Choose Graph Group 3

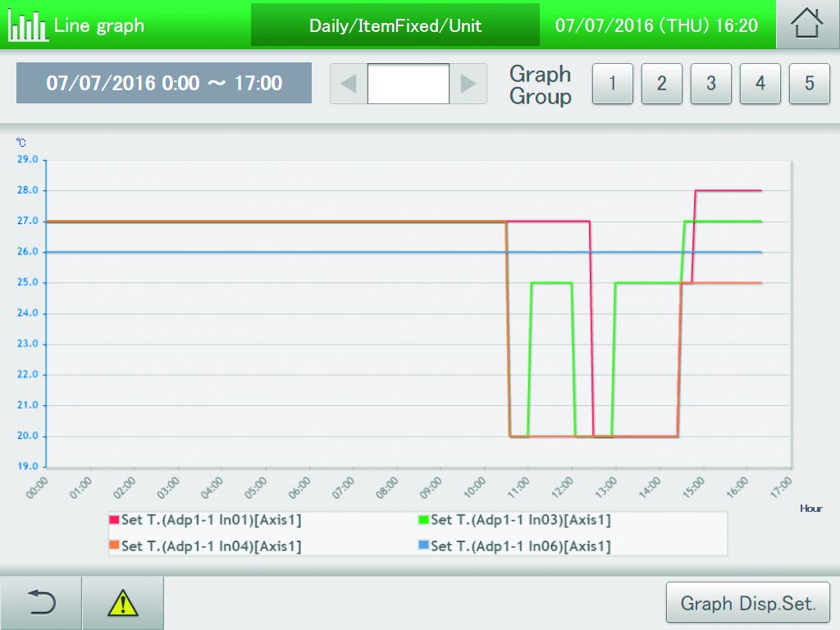(710, 84)
